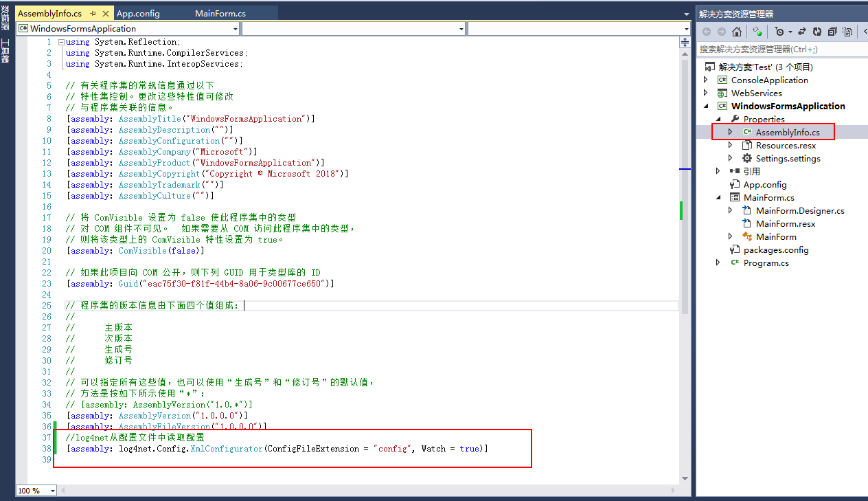Click the AssemblyCompany("Microsoft") line
Viewport: 868px width, 501px height.
tap(161, 152)
